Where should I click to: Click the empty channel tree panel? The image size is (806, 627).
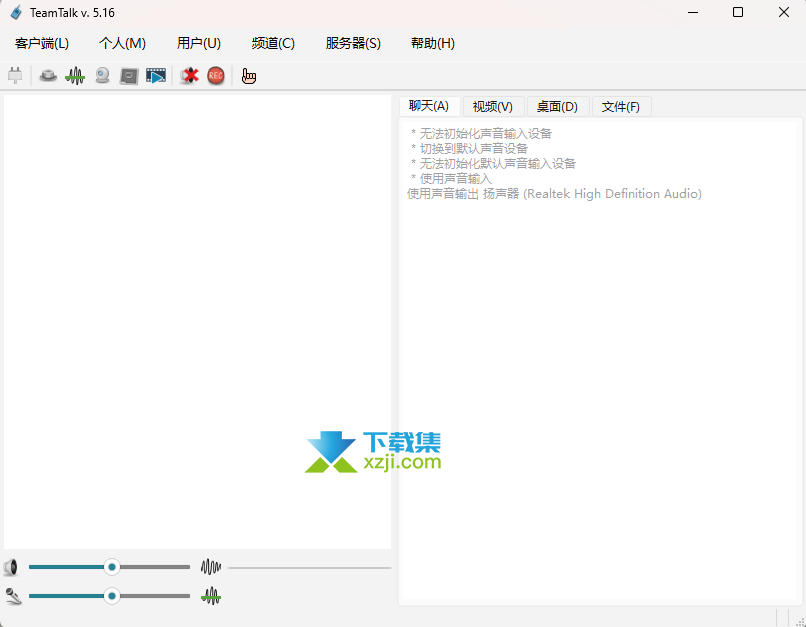coord(197,322)
